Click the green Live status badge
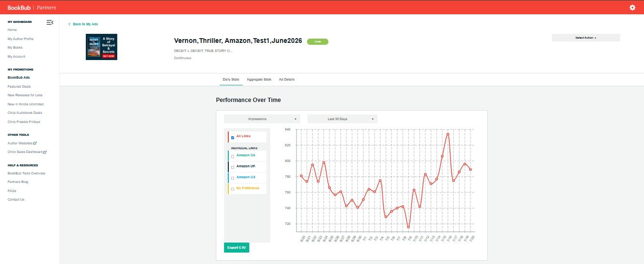The height and width of the screenshot is (264, 644). 317,41
